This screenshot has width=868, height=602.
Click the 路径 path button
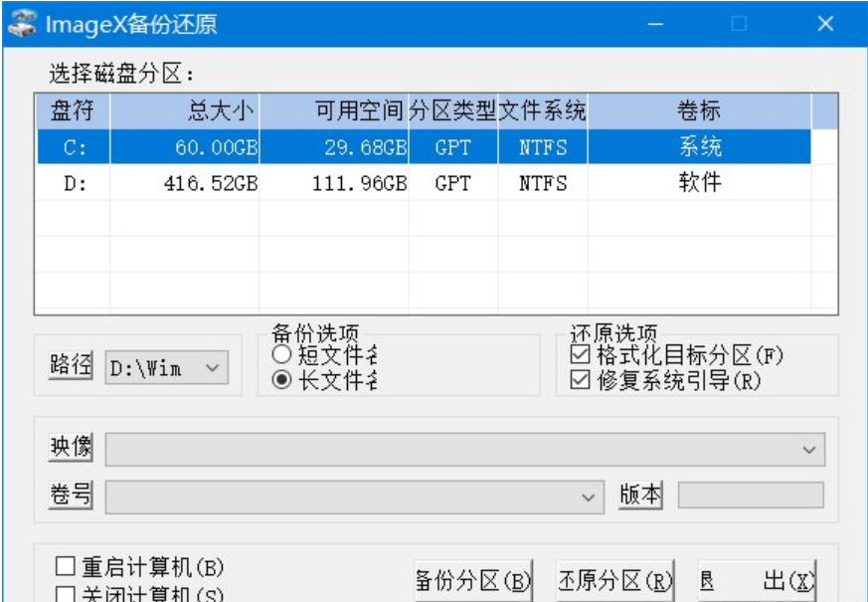pyautogui.click(x=71, y=365)
